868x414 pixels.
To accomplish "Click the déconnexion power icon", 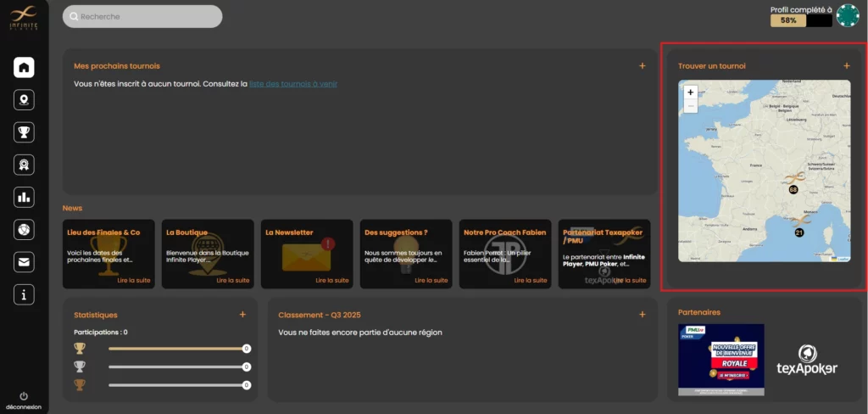I will point(24,395).
